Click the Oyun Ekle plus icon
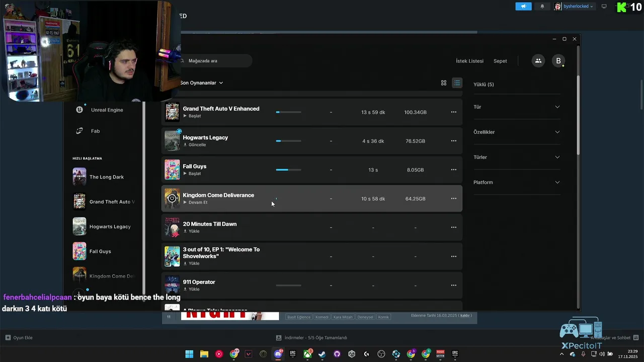 [8, 338]
